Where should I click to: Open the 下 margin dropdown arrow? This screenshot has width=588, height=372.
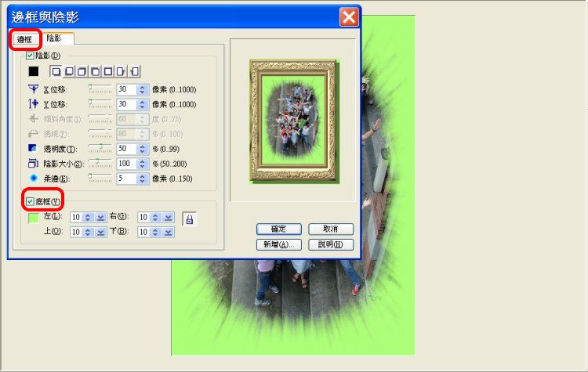point(168,232)
